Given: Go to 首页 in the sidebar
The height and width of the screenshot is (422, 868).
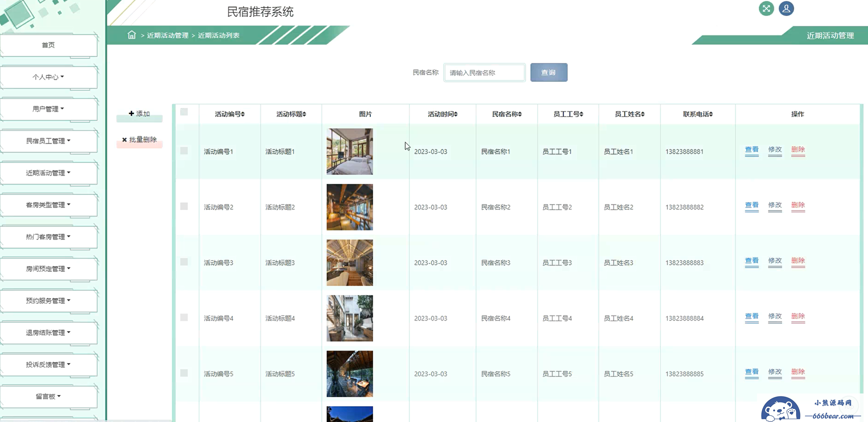Looking at the screenshot, I should [x=48, y=45].
